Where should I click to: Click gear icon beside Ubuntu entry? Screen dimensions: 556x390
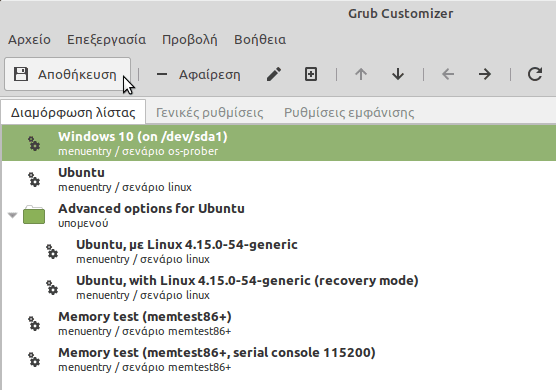[x=34, y=179]
